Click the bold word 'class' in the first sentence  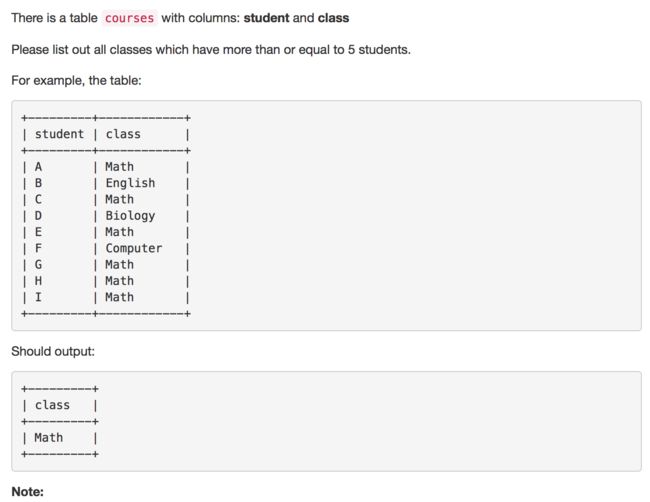point(333,18)
